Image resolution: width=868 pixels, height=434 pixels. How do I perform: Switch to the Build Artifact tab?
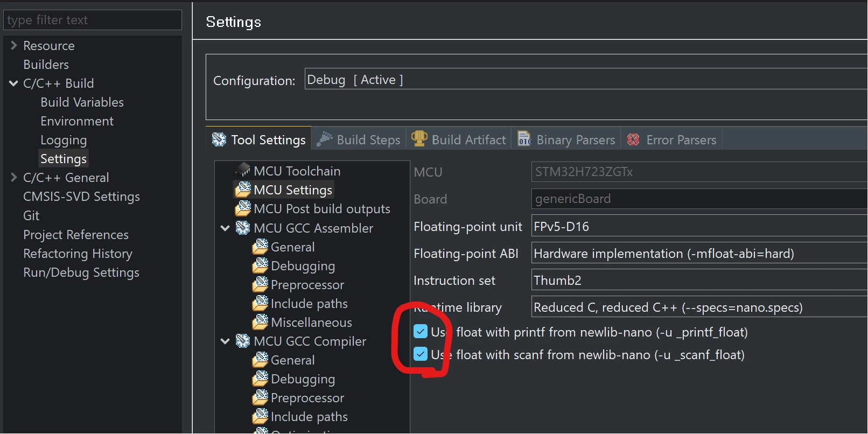click(458, 139)
